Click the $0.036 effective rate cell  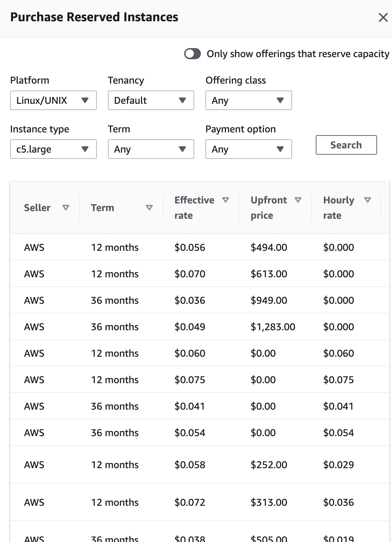coord(190,300)
